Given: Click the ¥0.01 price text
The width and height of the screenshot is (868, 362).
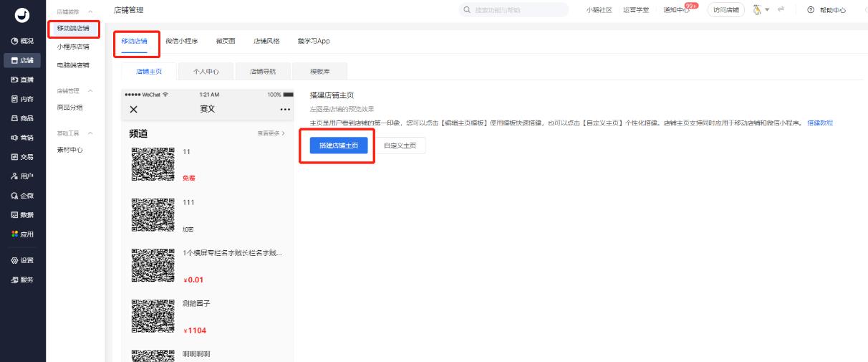Looking at the screenshot, I should (x=193, y=280).
